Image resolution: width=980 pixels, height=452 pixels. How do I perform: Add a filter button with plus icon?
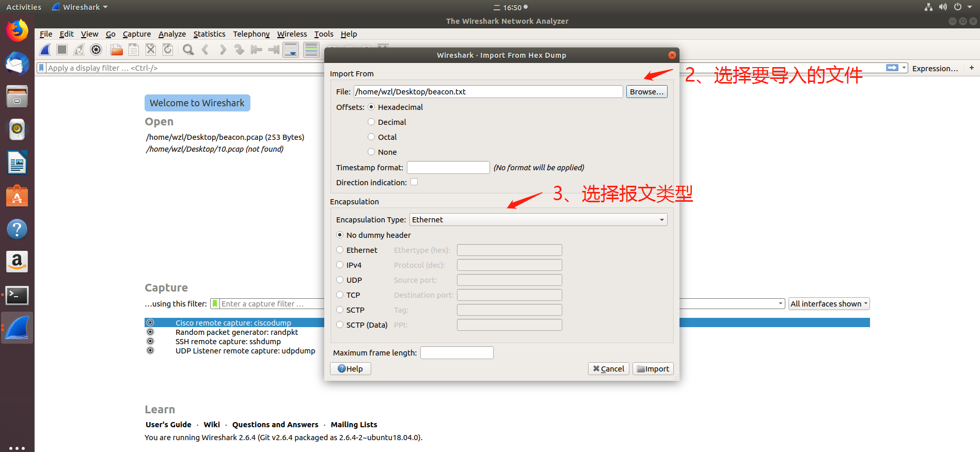pos(972,68)
